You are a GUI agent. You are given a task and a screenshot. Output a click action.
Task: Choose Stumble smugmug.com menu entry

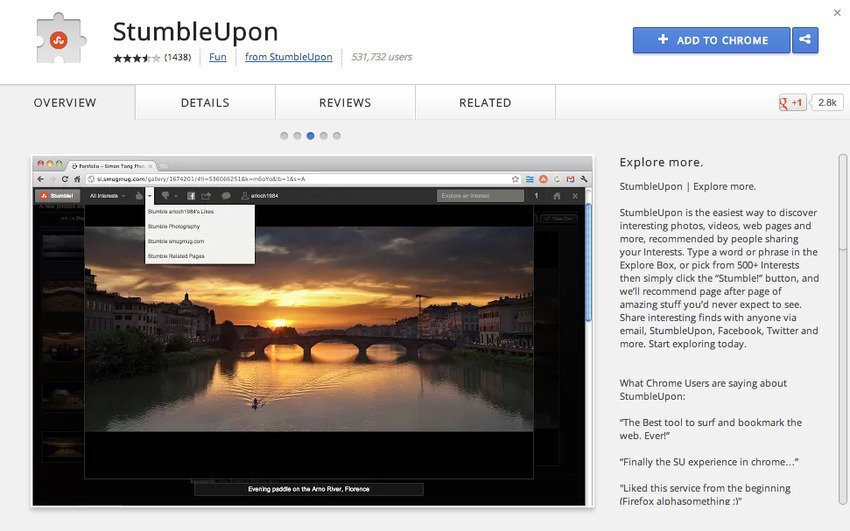tap(199, 241)
